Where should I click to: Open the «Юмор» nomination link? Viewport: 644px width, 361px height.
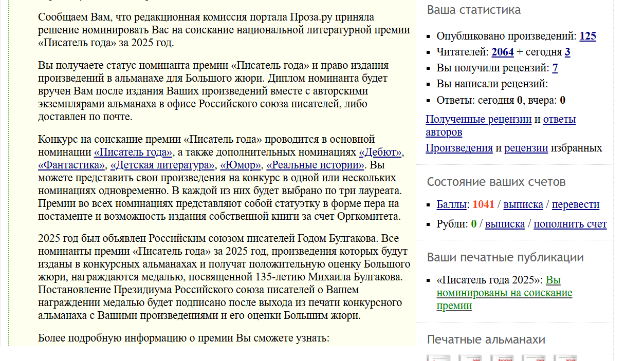(241, 165)
